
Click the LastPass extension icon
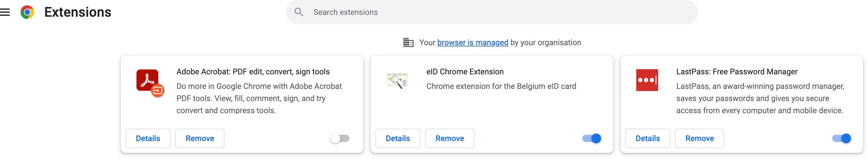(x=647, y=80)
